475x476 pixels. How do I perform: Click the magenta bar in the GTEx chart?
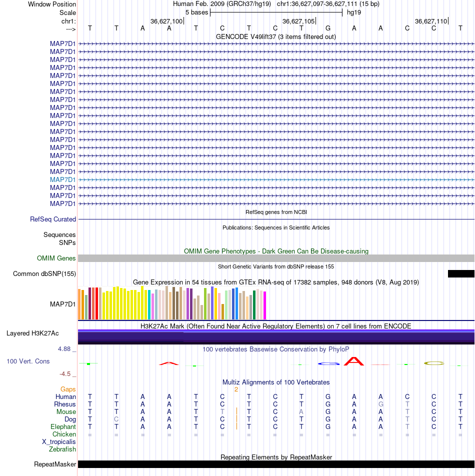264,305
